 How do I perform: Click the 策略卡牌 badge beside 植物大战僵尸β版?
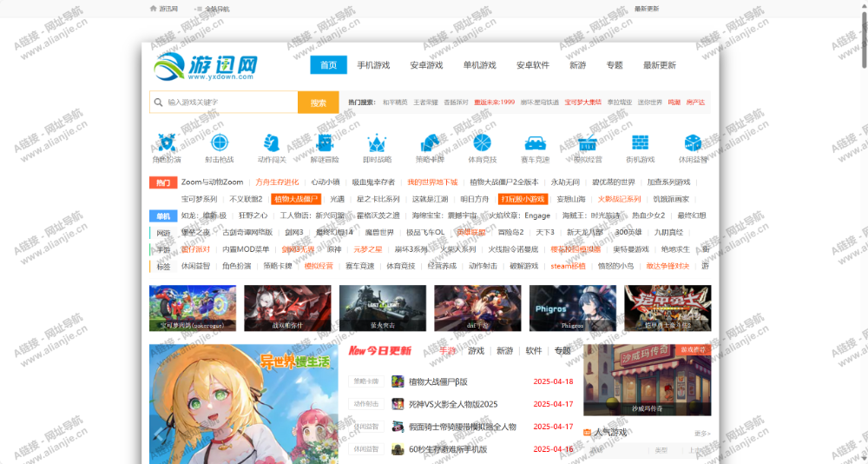coord(366,381)
